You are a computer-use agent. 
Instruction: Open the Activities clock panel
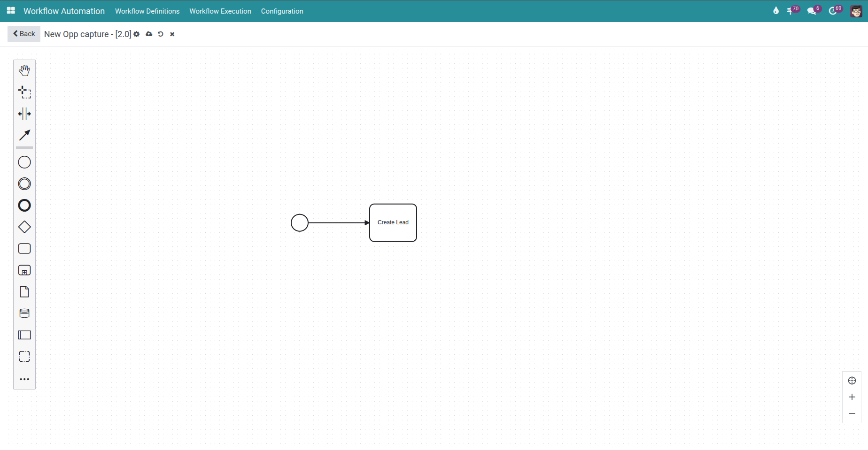(x=834, y=10)
